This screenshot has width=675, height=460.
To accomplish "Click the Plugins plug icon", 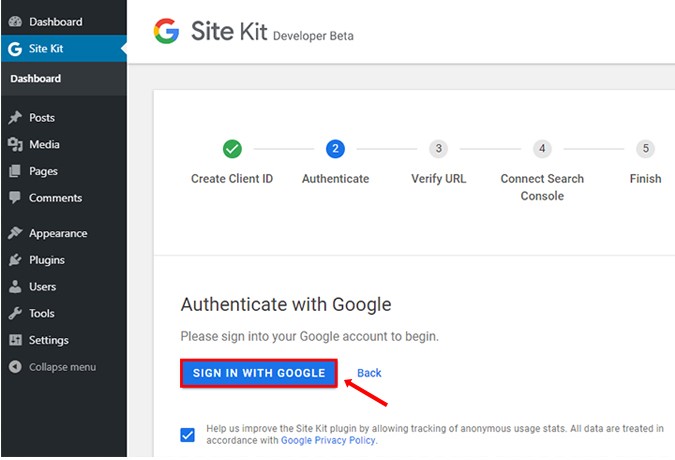I will click(x=15, y=259).
